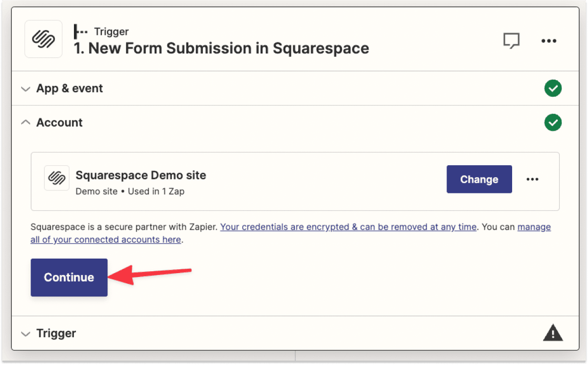Open the Trigger configuration tab

coord(56,333)
